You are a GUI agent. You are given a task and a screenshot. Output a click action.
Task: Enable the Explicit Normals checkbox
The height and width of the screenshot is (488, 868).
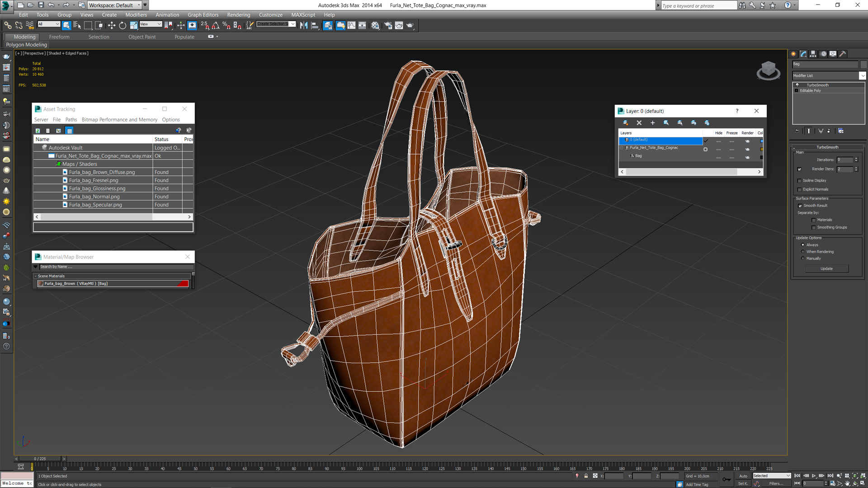tap(799, 189)
